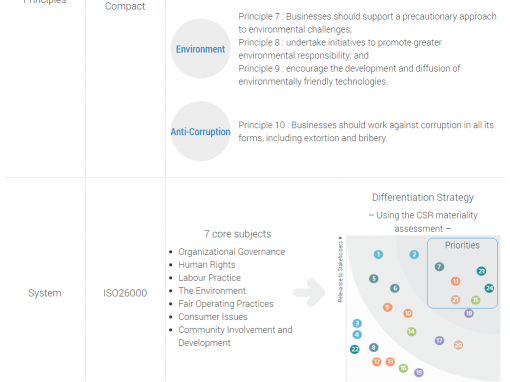Click teal dot 23 inside Priorities box
The width and height of the screenshot is (510, 382).
481,271
